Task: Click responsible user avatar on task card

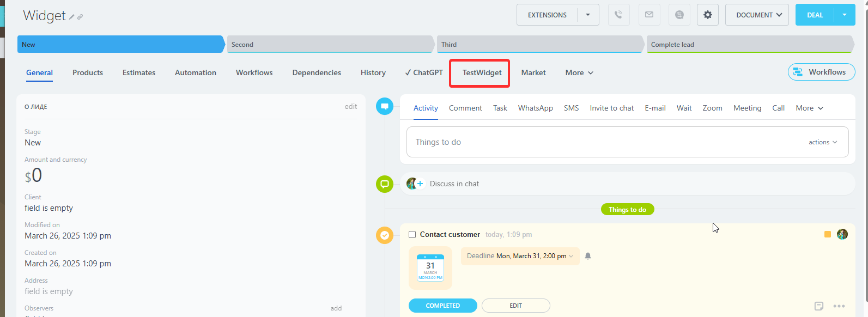Action: click(842, 234)
